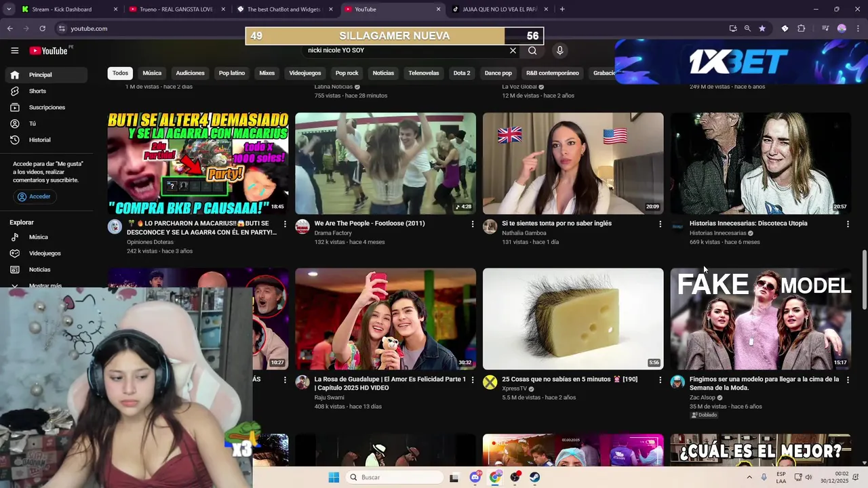Image resolution: width=868 pixels, height=488 pixels.
Task: Open the Historias Innecesarias channel name
Action: [x=717, y=233]
